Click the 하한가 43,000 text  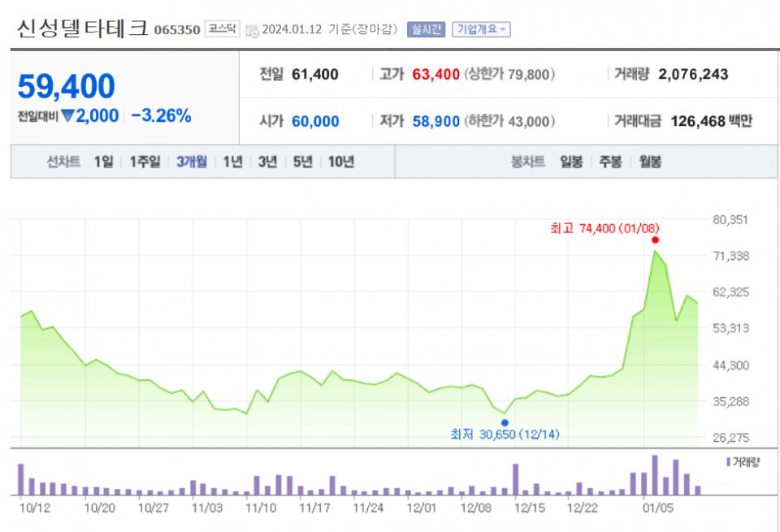(x=509, y=121)
